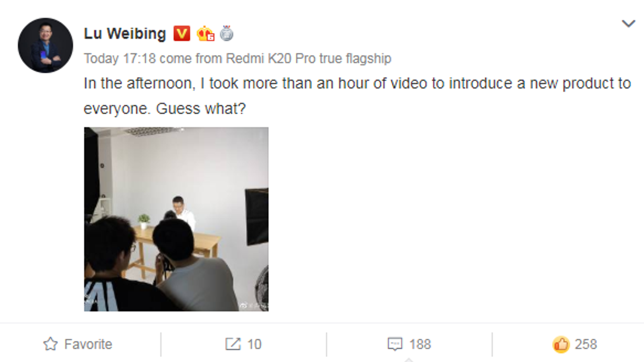
Task: Click the watermark in the photo's bottom-right corner
Action: [x=254, y=306]
